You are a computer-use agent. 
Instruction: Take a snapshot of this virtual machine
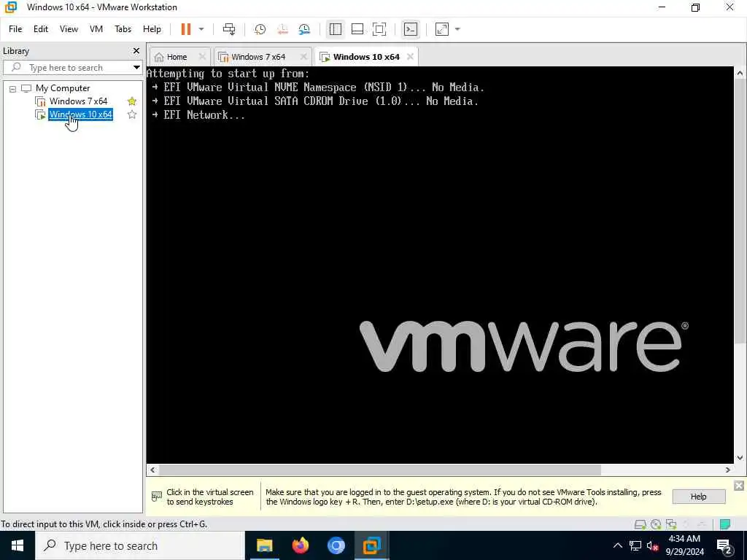click(260, 29)
